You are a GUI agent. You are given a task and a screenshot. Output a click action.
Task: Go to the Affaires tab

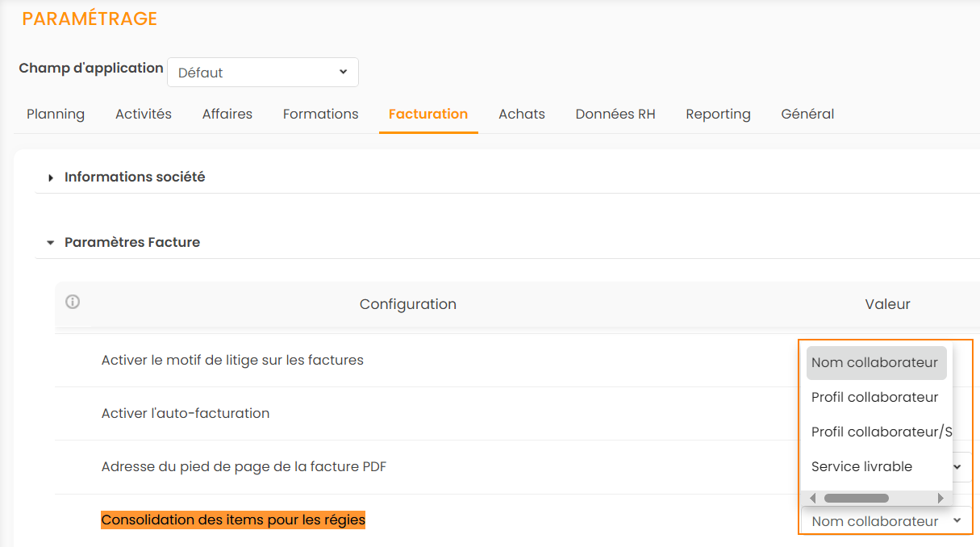click(x=227, y=114)
